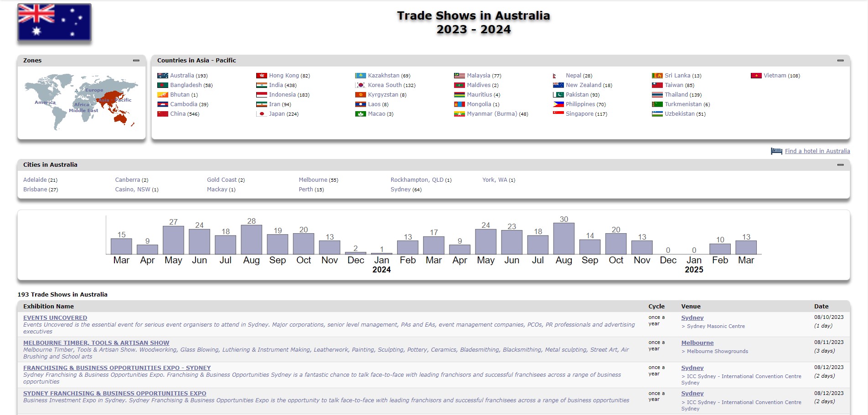Click the Singapore flag icon

coord(558,114)
